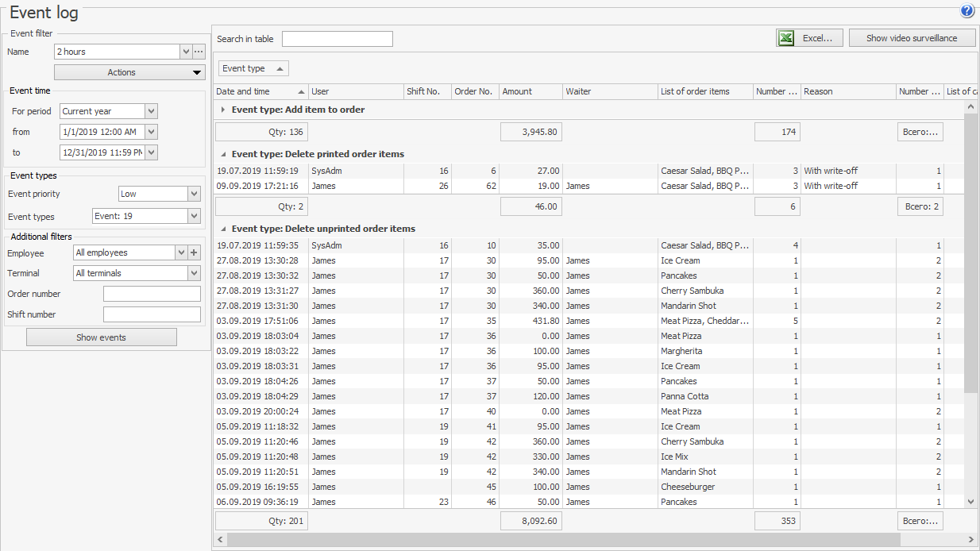Image resolution: width=980 pixels, height=551 pixels.
Task: Open the Terminal dropdown list
Action: [x=194, y=273]
